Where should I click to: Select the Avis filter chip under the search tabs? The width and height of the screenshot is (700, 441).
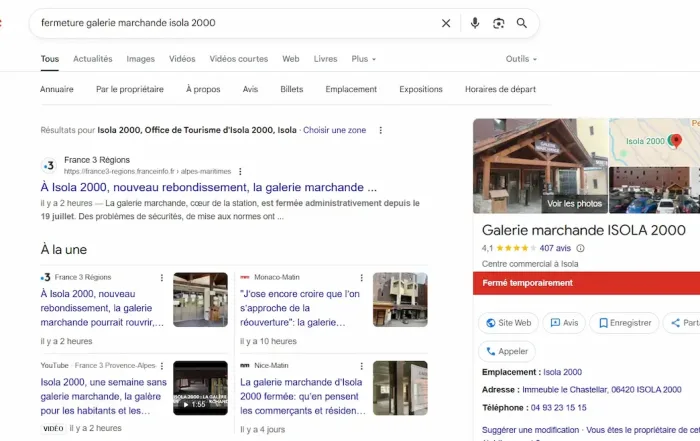pos(250,89)
